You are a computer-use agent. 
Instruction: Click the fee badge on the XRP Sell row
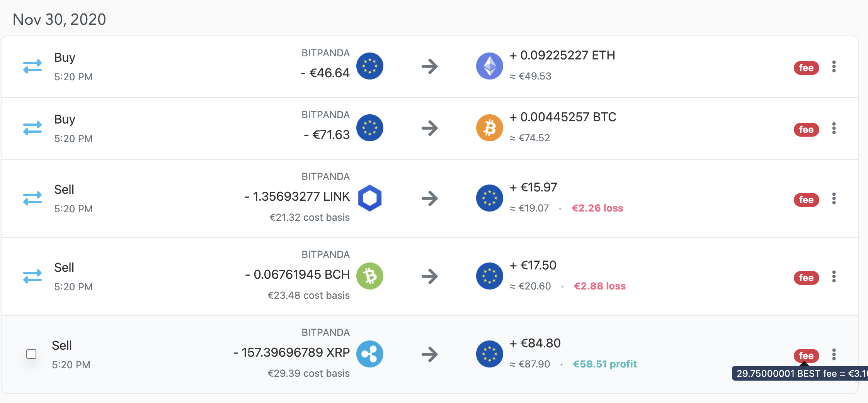(806, 356)
